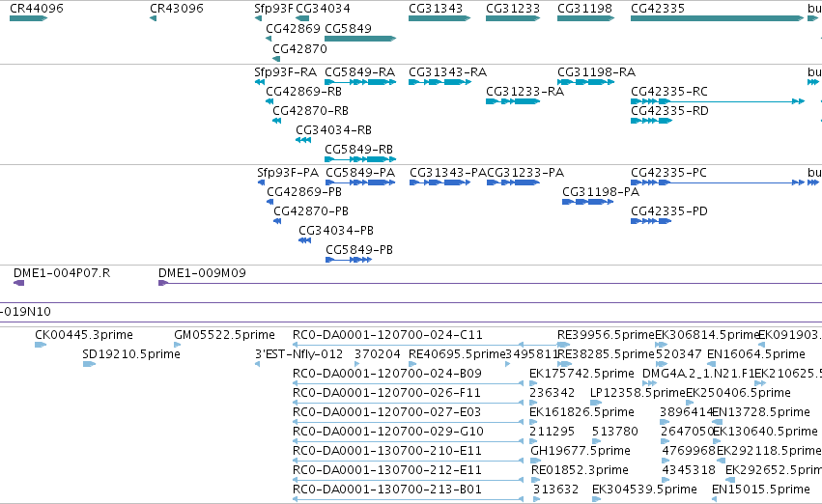This screenshot has width=822, height=504.
Task: Click the CG31198-PA protein feature
Action: [x=587, y=202]
